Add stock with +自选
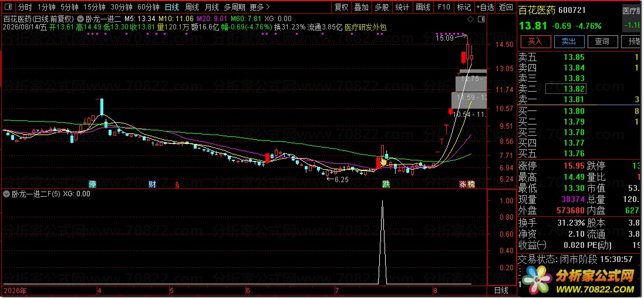644x299 pixels. (485, 7)
